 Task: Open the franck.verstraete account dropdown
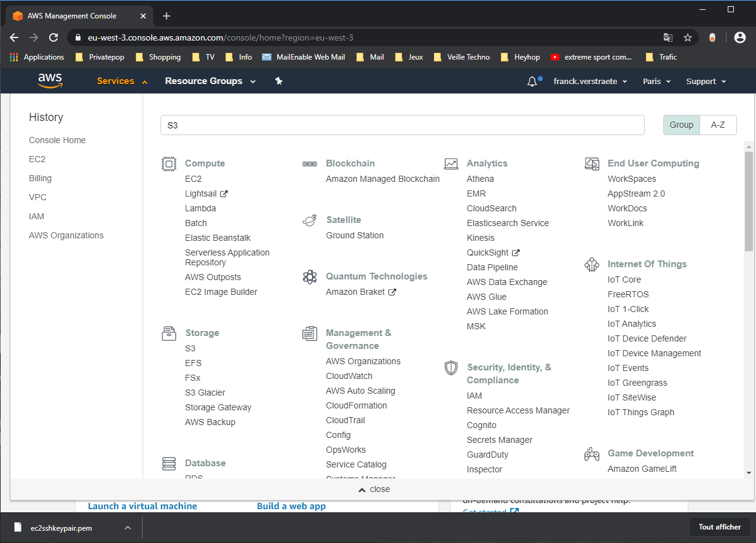tap(590, 81)
